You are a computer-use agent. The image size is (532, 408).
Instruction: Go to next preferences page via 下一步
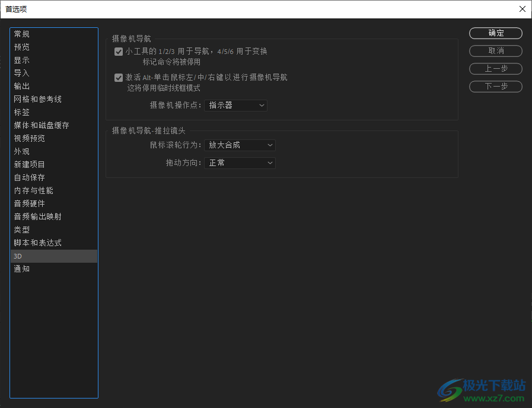pyautogui.click(x=495, y=87)
